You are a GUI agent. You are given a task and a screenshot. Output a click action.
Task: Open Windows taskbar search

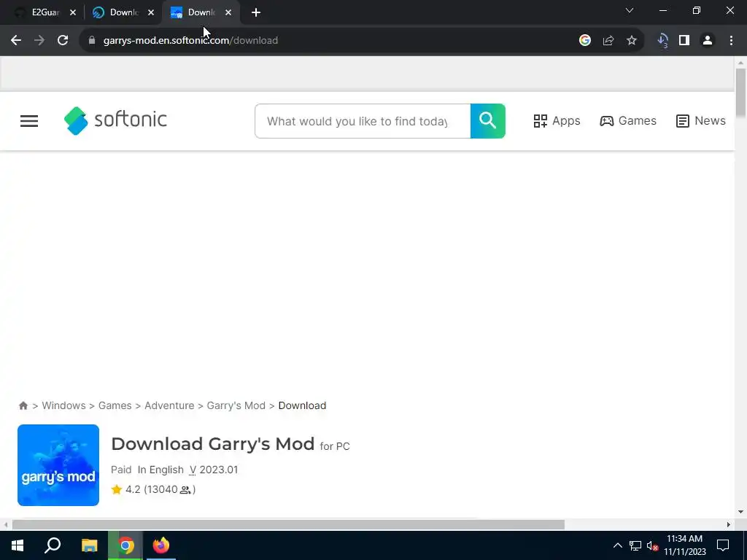[53, 545]
